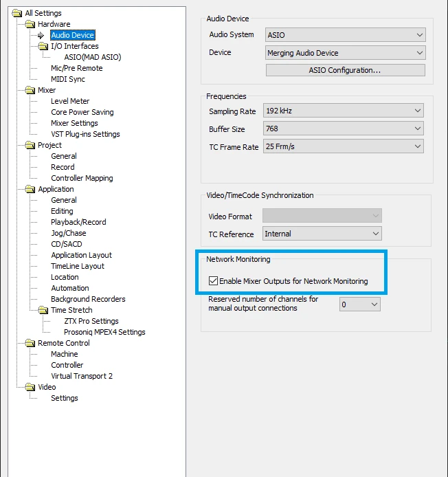Viewport: 448px width, 477px height.
Task: Open Automation settings
Action: [69, 288]
